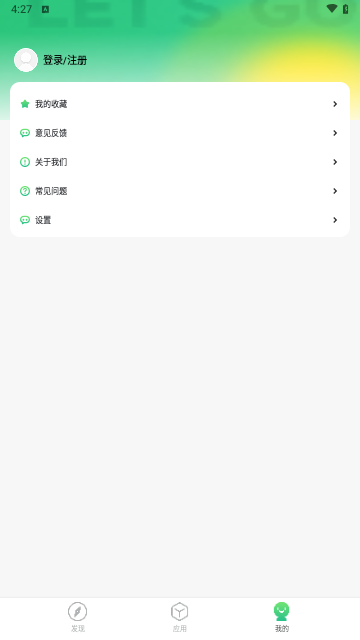Click the chat bubble icon beside 设置
Image resolution: width=360 pixels, height=640 pixels.
(25, 220)
